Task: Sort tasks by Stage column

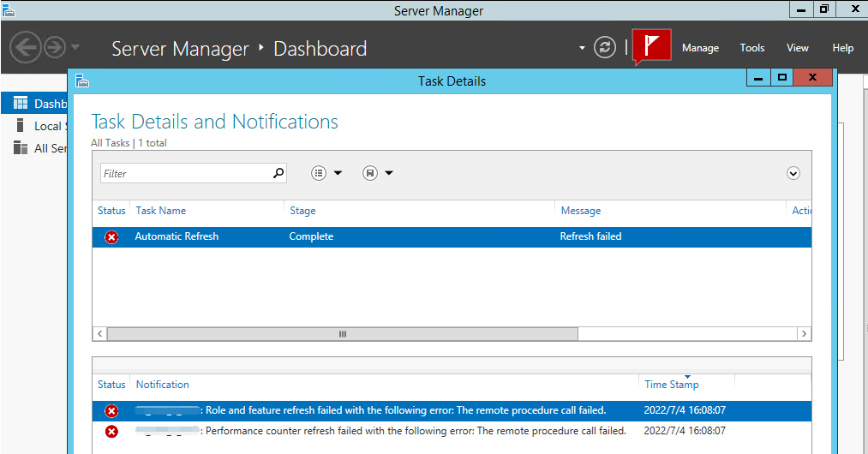Action: tap(302, 211)
